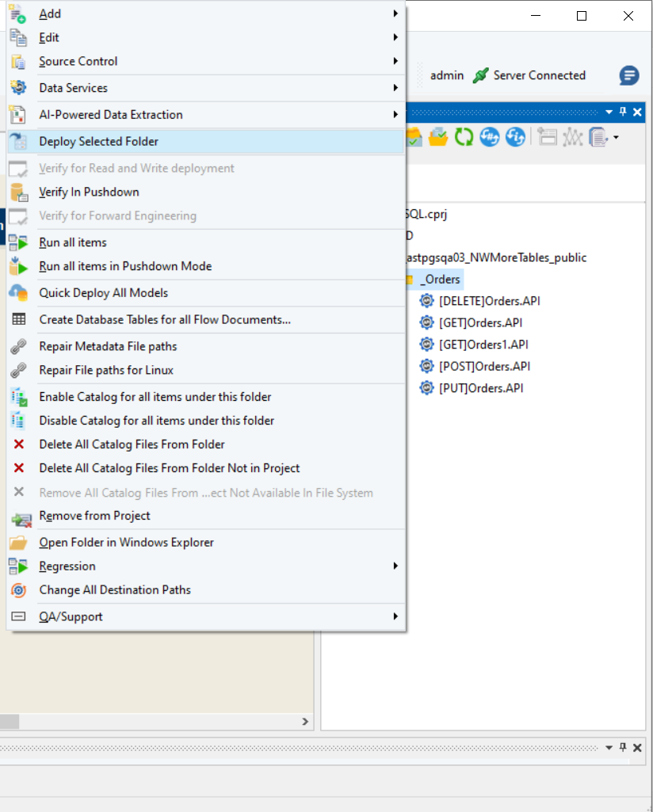Click the green Server Connected plug icon
Viewport: 653px width, 812px height.
[x=480, y=76]
